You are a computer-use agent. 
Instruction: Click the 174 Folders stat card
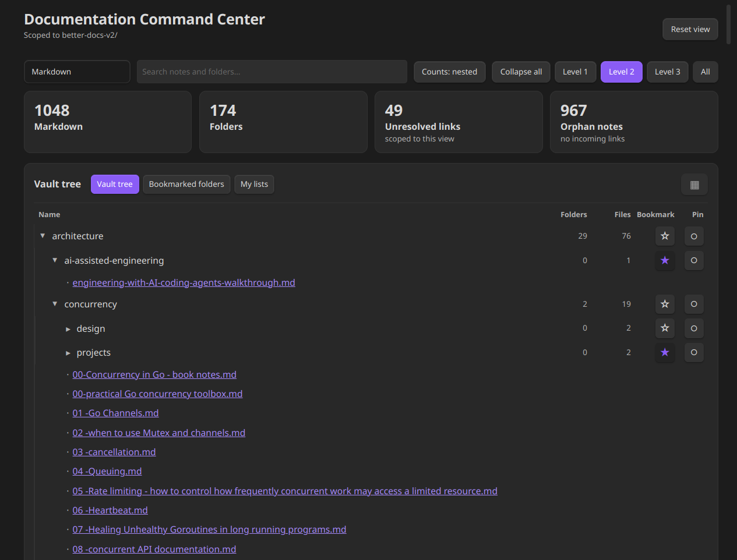(283, 122)
